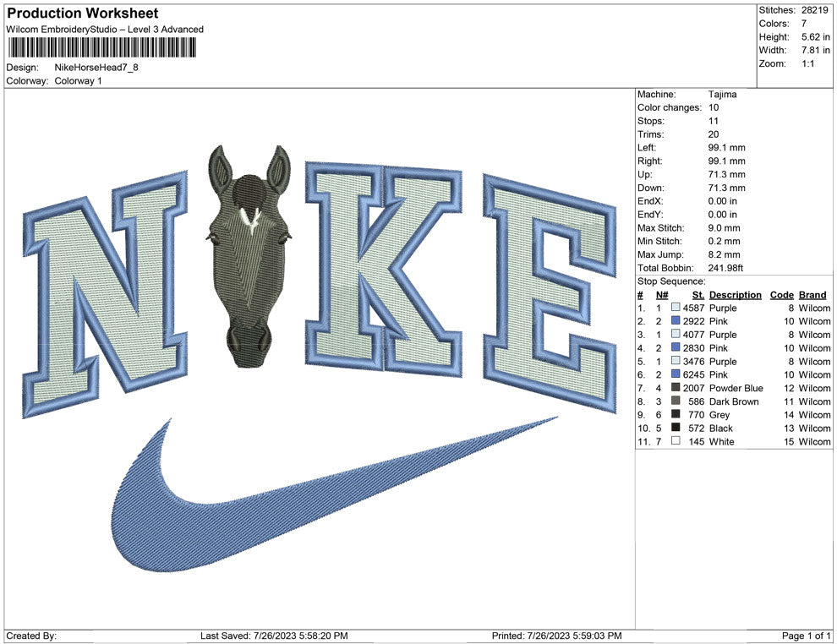Click the letter K in the design preview
837x644 pixels.
point(383,270)
